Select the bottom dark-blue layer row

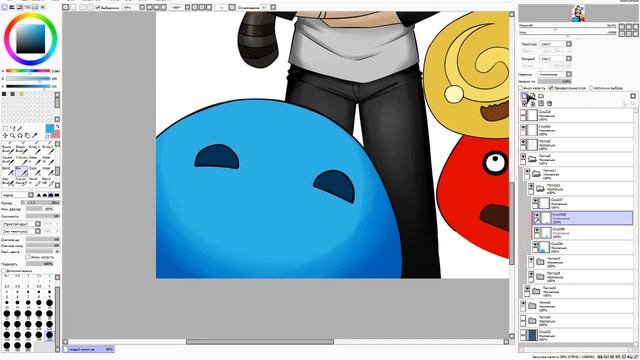click(577, 335)
